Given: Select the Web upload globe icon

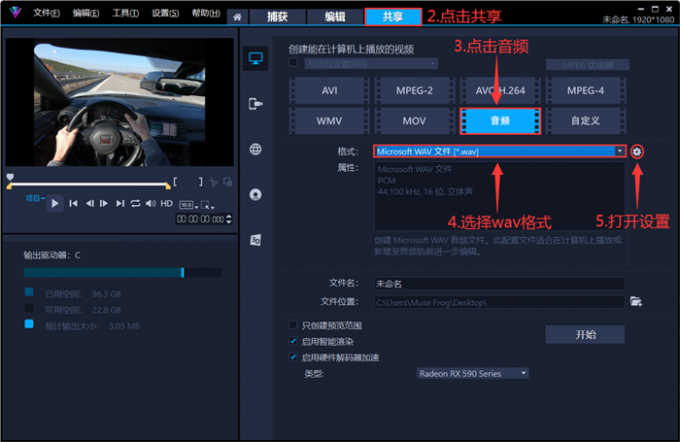Looking at the screenshot, I should point(255,149).
